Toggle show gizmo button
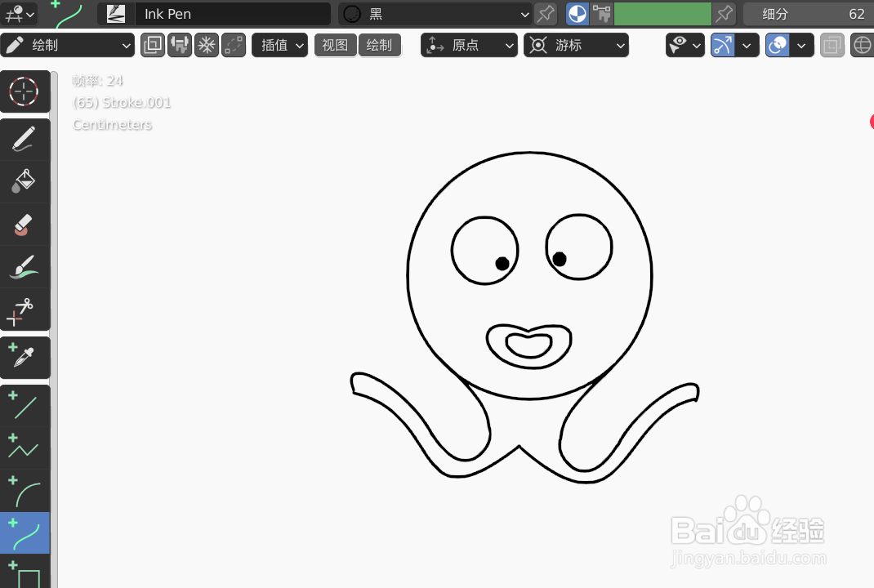 coord(722,45)
